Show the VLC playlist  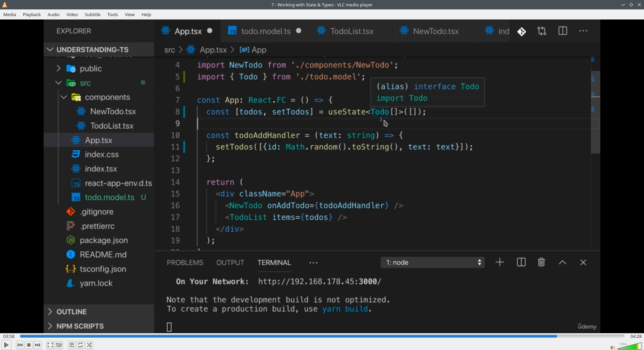pos(72,345)
